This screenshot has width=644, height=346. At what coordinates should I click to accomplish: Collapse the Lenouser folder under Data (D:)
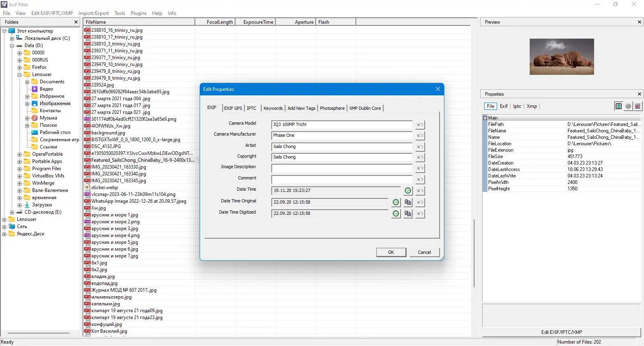(x=19, y=74)
